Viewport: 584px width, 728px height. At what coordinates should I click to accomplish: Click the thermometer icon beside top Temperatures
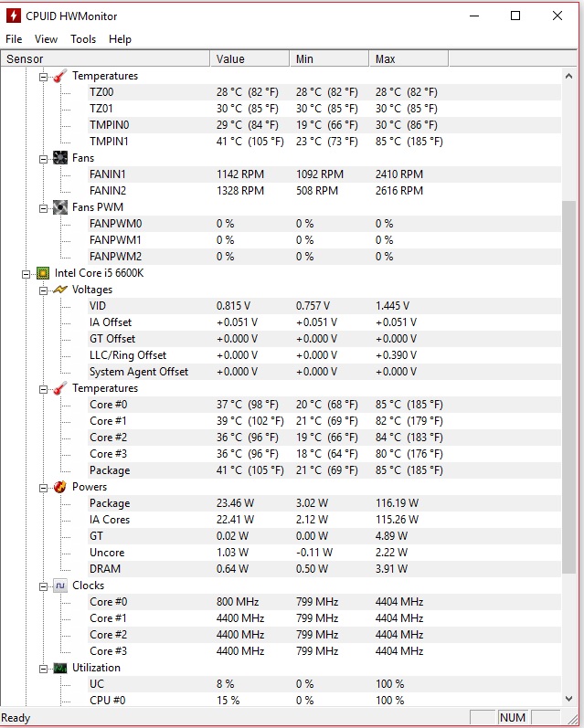pos(60,76)
